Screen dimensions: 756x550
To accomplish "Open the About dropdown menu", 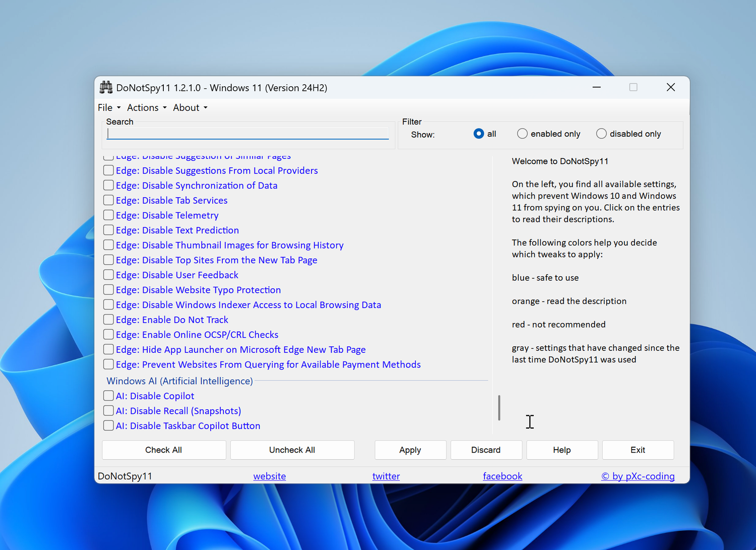I will [190, 107].
